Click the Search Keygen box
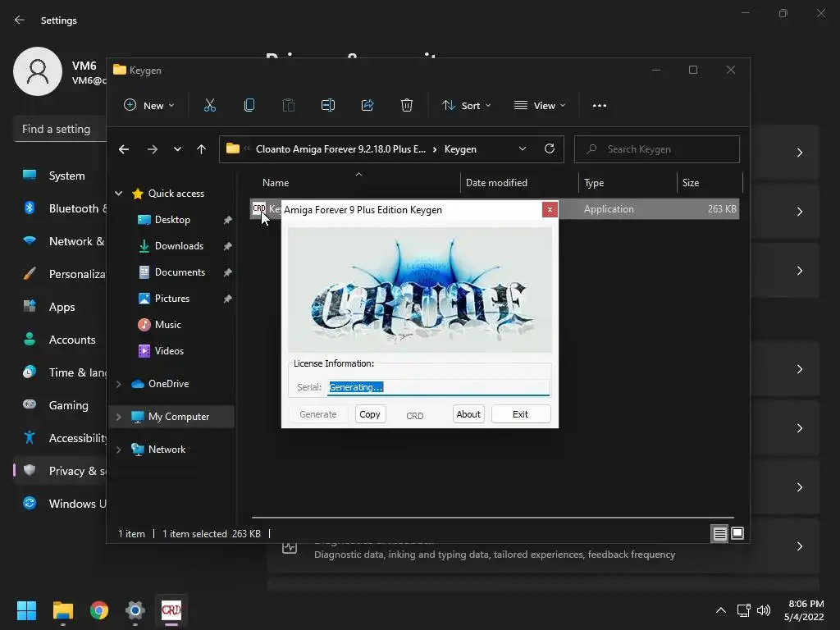Screen dimensions: 840x630 (657, 149)
